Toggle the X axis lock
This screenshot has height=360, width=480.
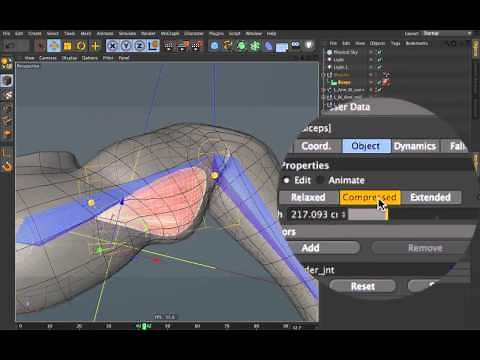(113, 46)
